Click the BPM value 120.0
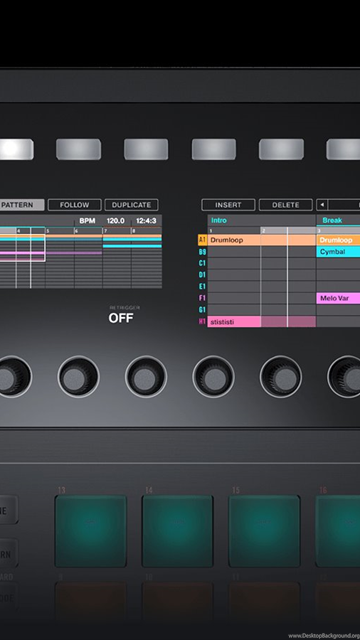Viewport: 360px width, 640px height. pyautogui.click(x=116, y=221)
